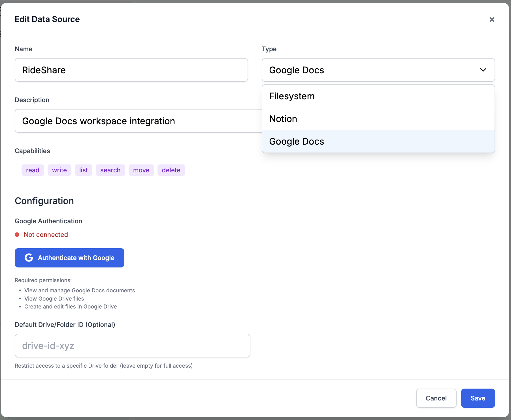The width and height of the screenshot is (511, 420).
Task: Click the Edit Data Source title
Action: tap(47, 19)
